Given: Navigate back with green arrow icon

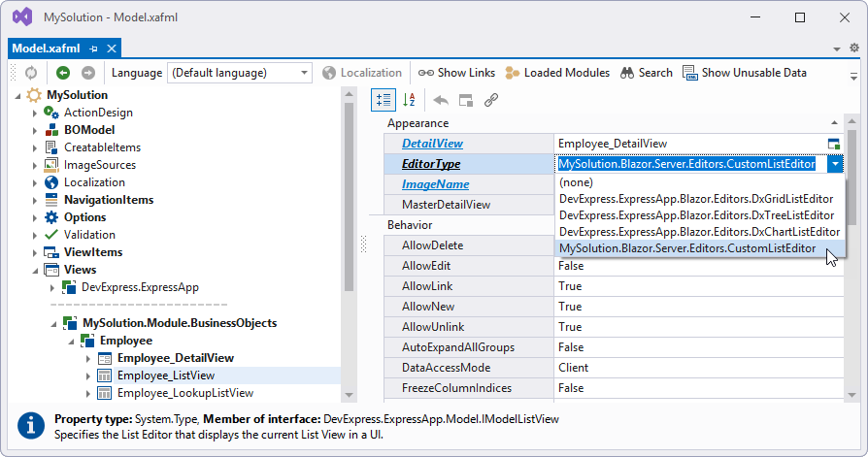Looking at the screenshot, I should click(63, 73).
